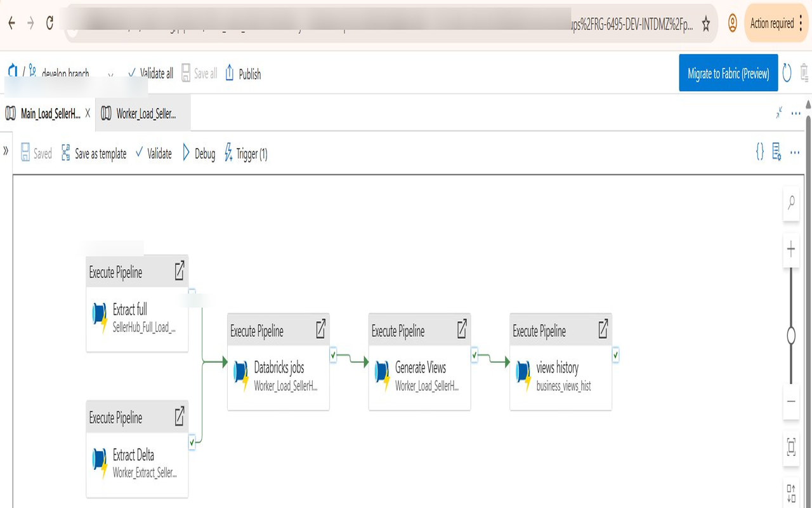Reload the browser page

click(x=49, y=23)
